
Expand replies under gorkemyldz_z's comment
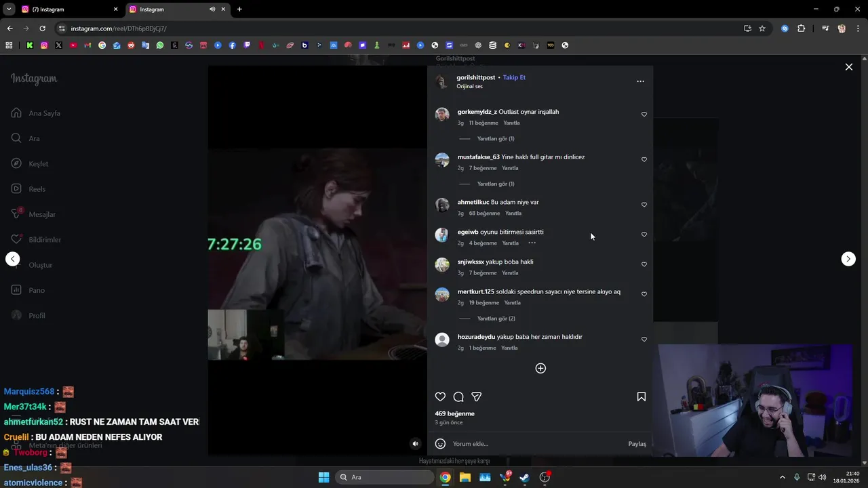pos(496,139)
